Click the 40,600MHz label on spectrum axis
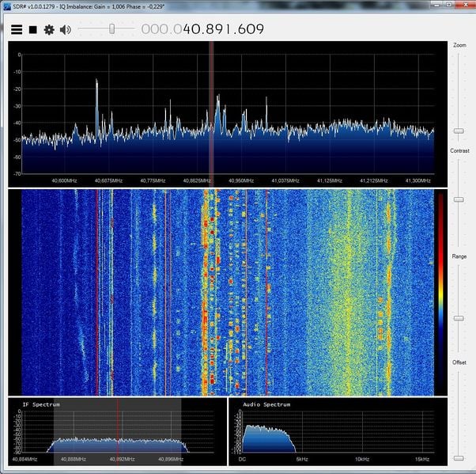Viewport: 476px width, 474px height. 64,180
